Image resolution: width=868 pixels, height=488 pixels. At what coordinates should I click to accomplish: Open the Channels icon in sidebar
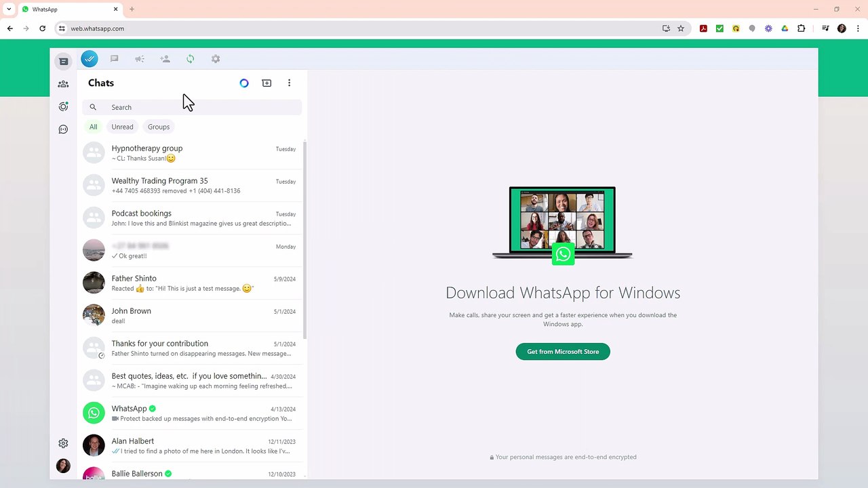coord(63,129)
